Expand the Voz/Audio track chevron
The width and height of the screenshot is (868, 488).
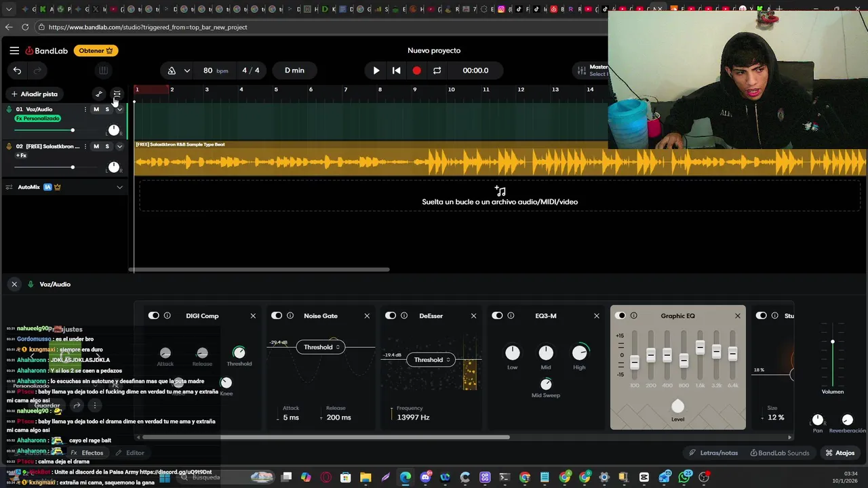click(120, 109)
